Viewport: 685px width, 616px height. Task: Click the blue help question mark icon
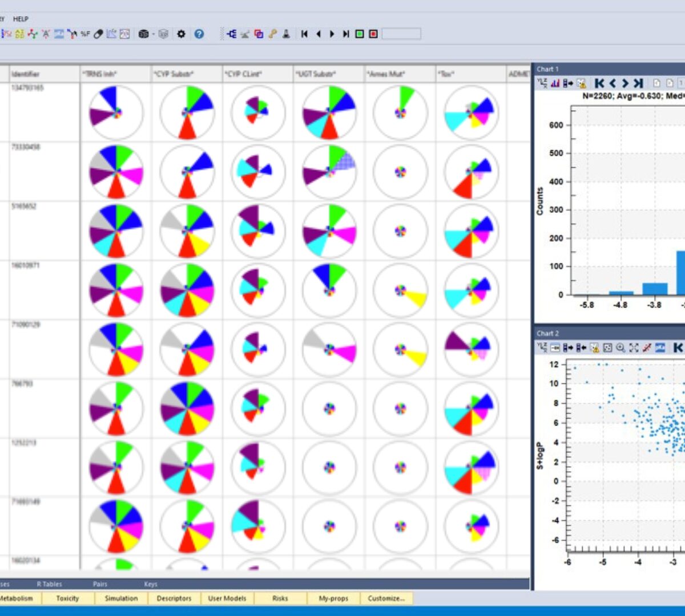[x=199, y=34]
